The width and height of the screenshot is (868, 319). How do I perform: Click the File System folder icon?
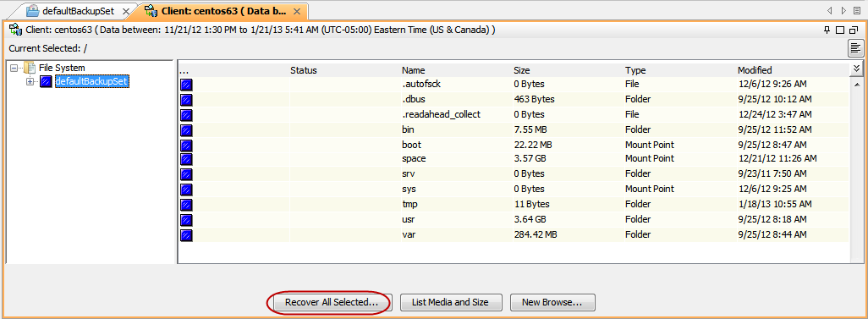click(30, 69)
